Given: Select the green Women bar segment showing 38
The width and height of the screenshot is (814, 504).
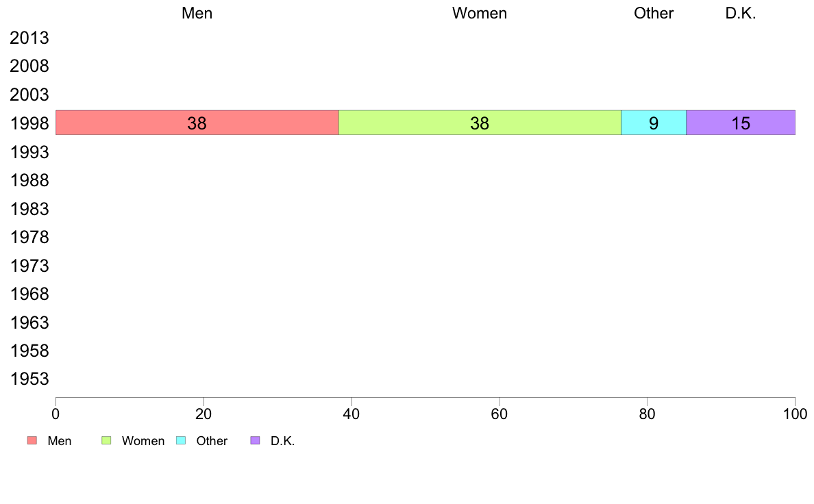Looking at the screenshot, I should pyautogui.click(x=480, y=123).
